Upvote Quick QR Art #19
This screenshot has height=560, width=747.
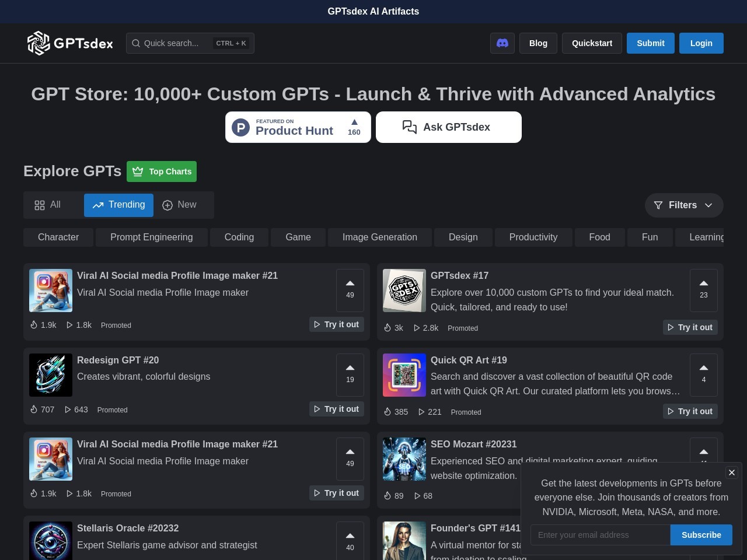coord(704,375)
